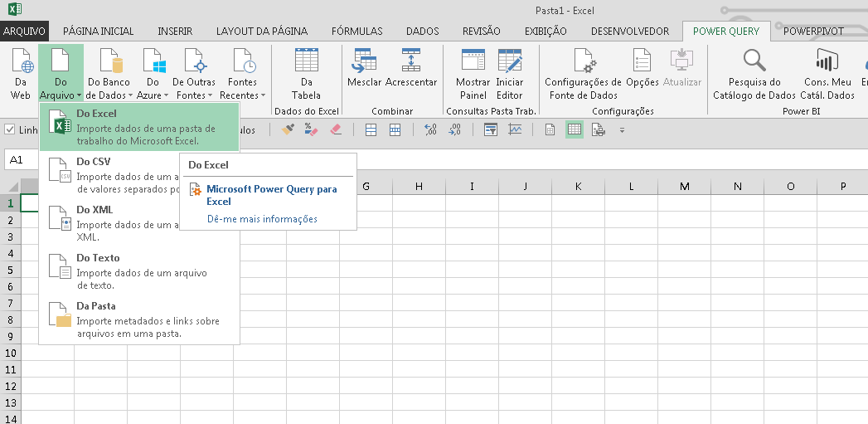
Task: Switch to DESENVOLVEDOR tab
Action: [x=630, y=31]
